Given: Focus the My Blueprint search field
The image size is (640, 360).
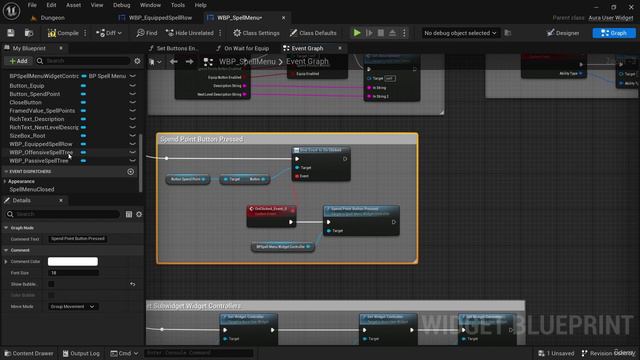Looking at the screenshot, I should (83, 61).
